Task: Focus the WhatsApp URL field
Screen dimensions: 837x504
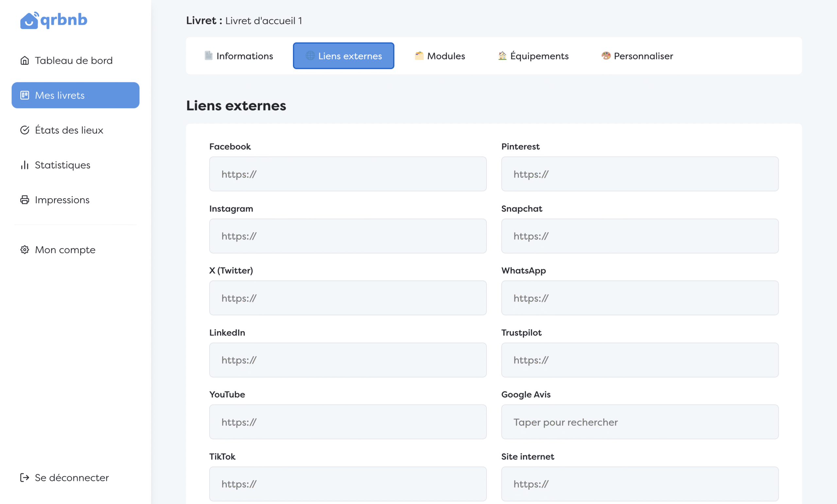Action: [640, 298]
